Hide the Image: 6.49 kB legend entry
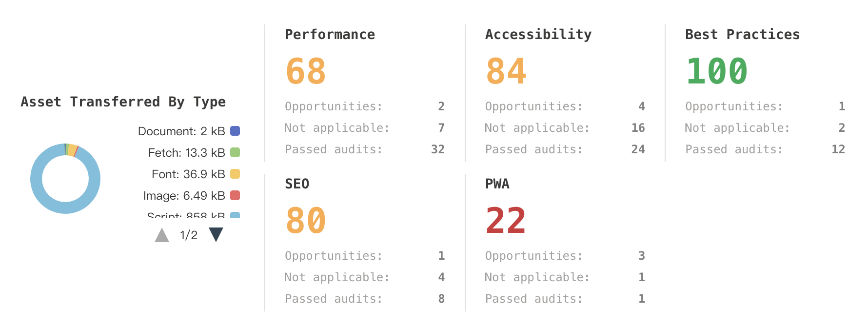This screenshot has width=868, height=331. (184, 196)
